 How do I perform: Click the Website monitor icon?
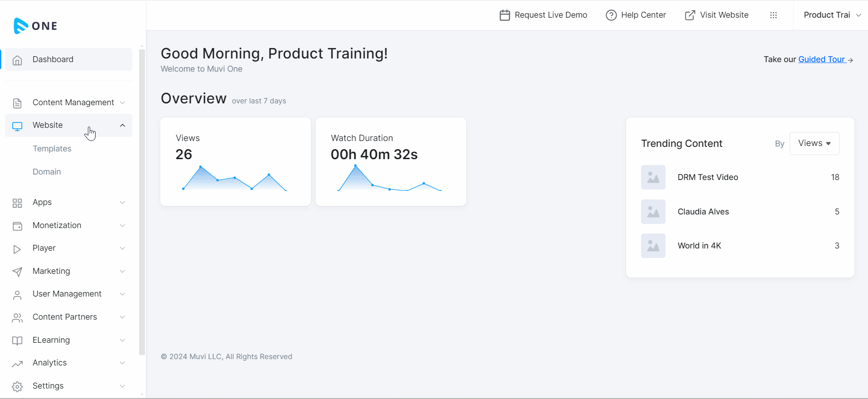tap(17, 126)
